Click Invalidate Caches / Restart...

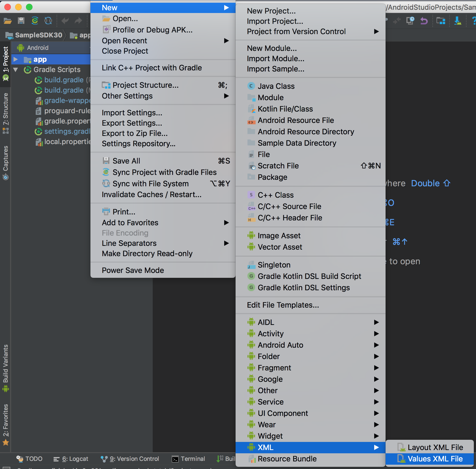coord(163,194)
